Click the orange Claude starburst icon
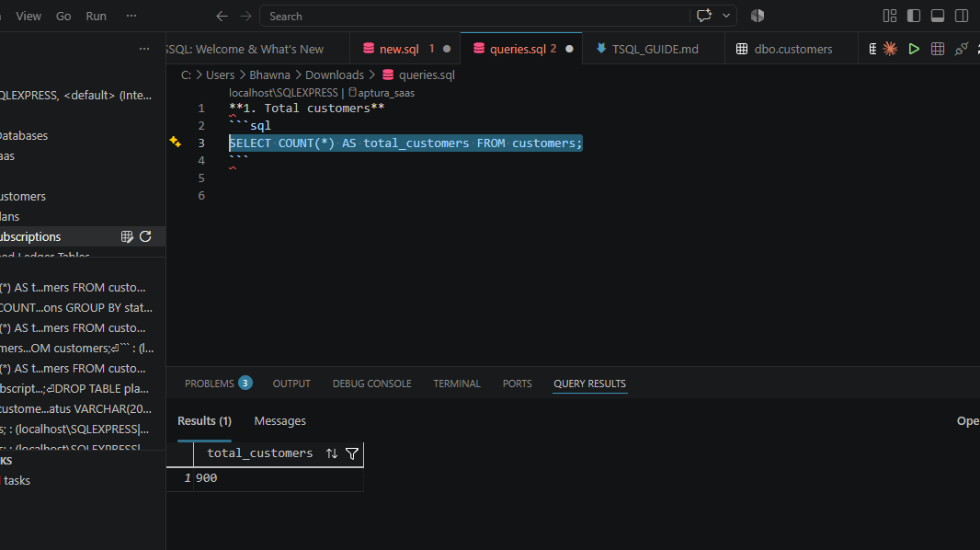Screen dimensions: 980x550 tap(890, 49)
